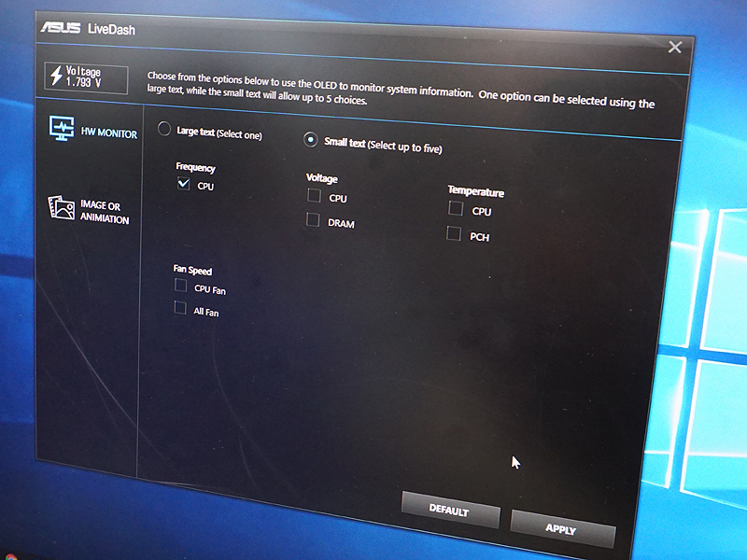The width and height of the screenshot is (747, 560).
Task: Enable the Voltage DRAM checkbox
Action: (x=313, y=219)
